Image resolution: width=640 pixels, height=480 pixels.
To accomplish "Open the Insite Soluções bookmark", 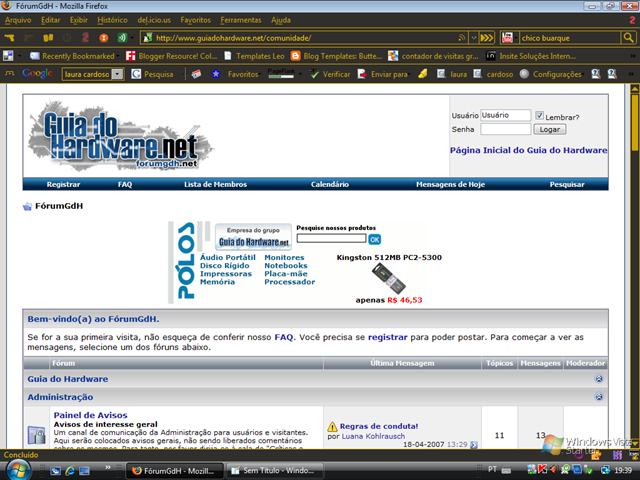I will click(531, 56).
